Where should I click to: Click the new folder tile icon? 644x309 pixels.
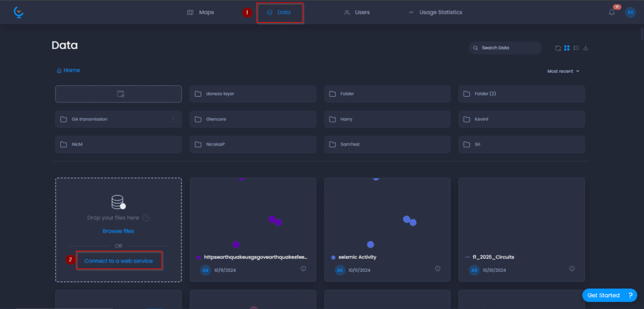[x=119, y=94]
